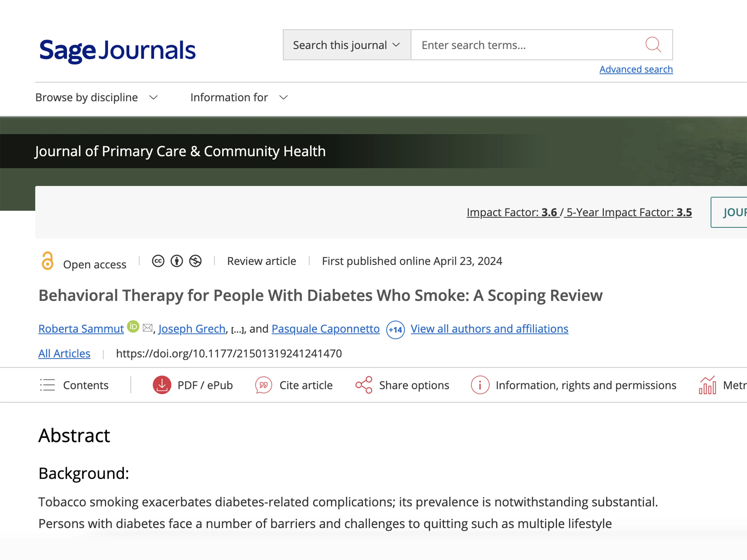Open Share options
The width and height of the screenshot is (747, 560).
(x=363, y=385)
